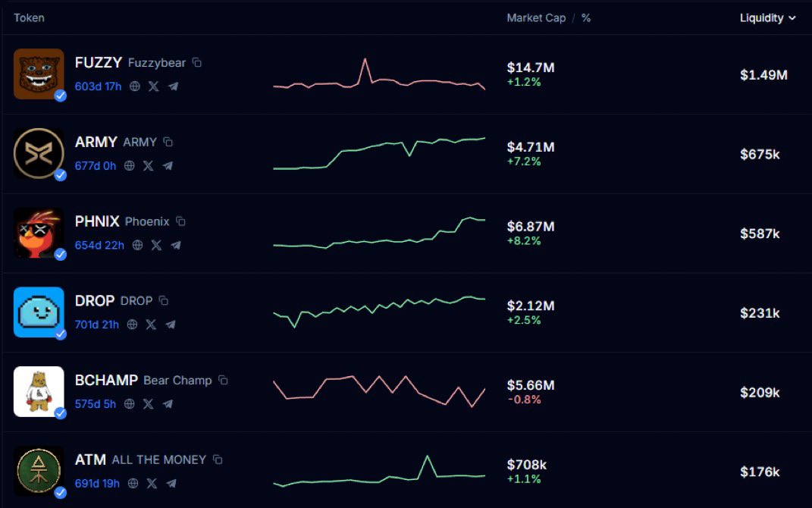The image size is (812, 508).
Task: Select the DROP ticker name
Action: 95,301
